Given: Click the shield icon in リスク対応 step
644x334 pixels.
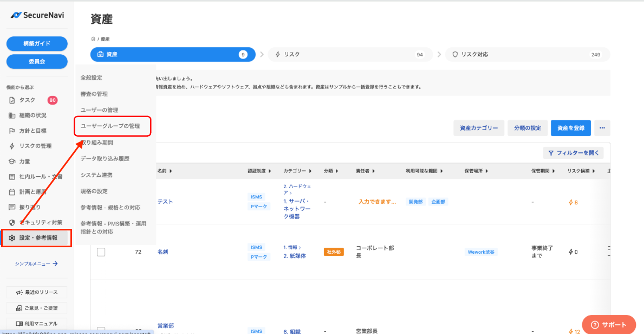Looking at the screenshot, I should click(455, 54).
